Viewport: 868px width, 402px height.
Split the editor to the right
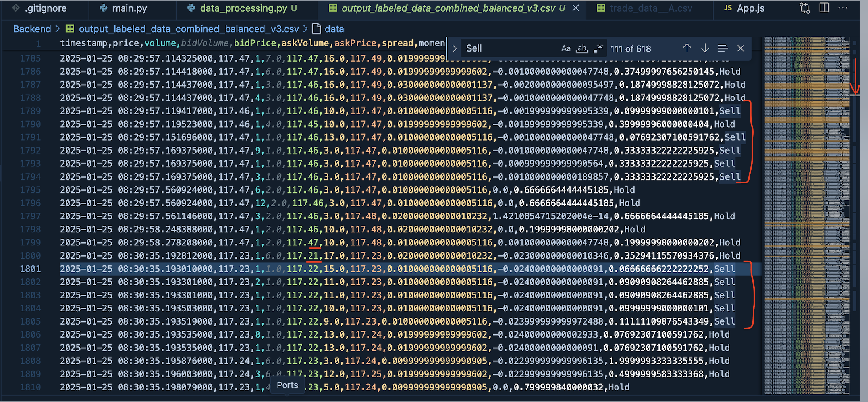click(824, 8)
